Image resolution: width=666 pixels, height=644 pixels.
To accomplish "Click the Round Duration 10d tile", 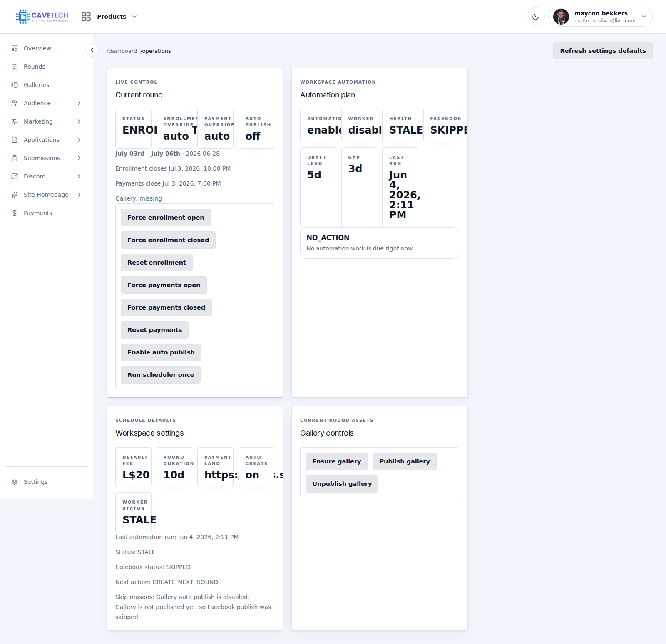I will pos(174,467).
